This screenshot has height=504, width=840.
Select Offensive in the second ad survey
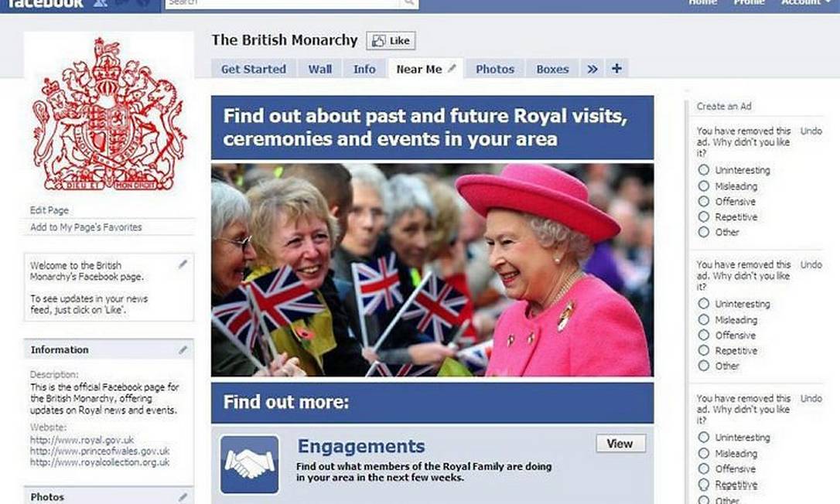[x=703, y=335]
